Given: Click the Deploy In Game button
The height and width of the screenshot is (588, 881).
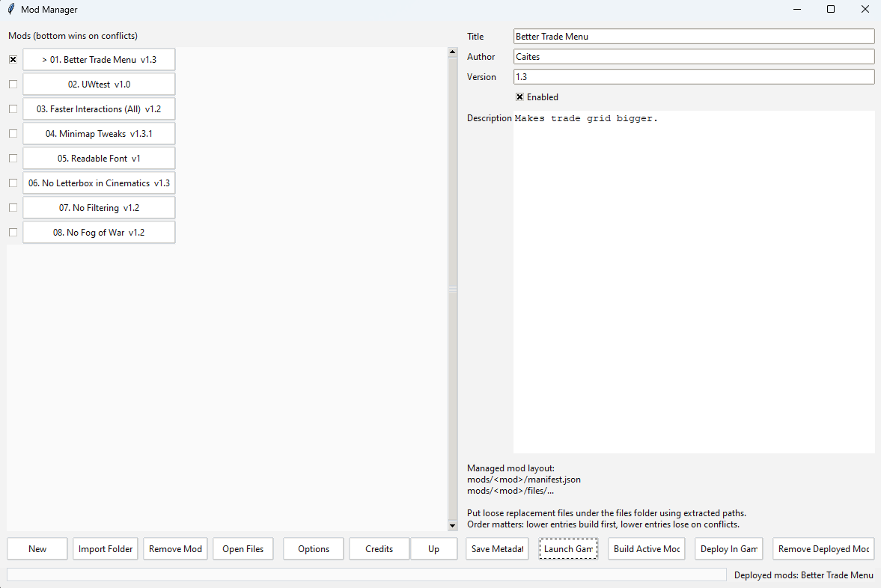Looking at the screenshot, I should pyautogui.click(x=729, y=548).
